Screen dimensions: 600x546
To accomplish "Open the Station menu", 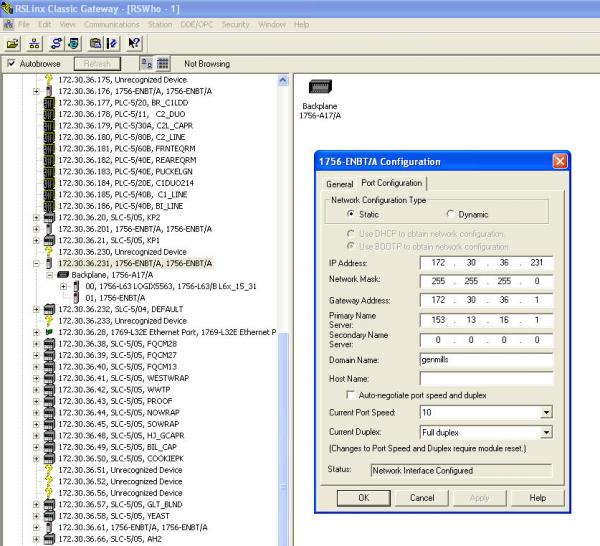I will pyautogui.click(x=160, y=24).
